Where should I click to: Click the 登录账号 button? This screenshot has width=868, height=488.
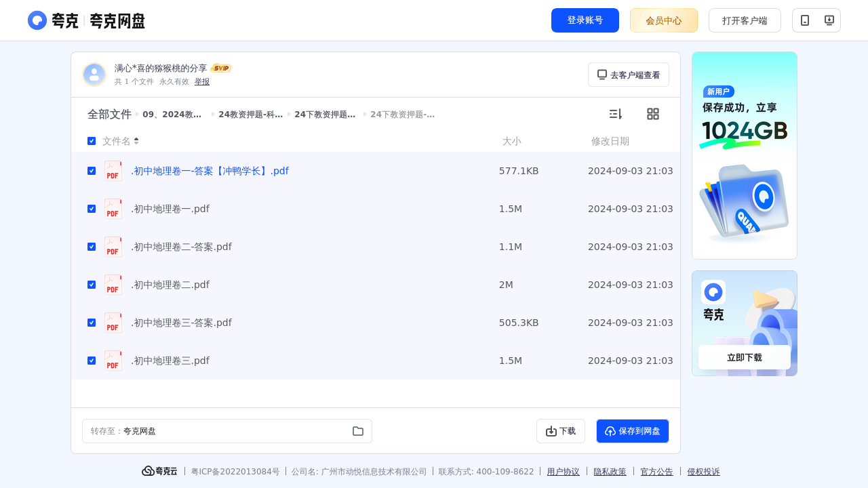pos(585,20)
